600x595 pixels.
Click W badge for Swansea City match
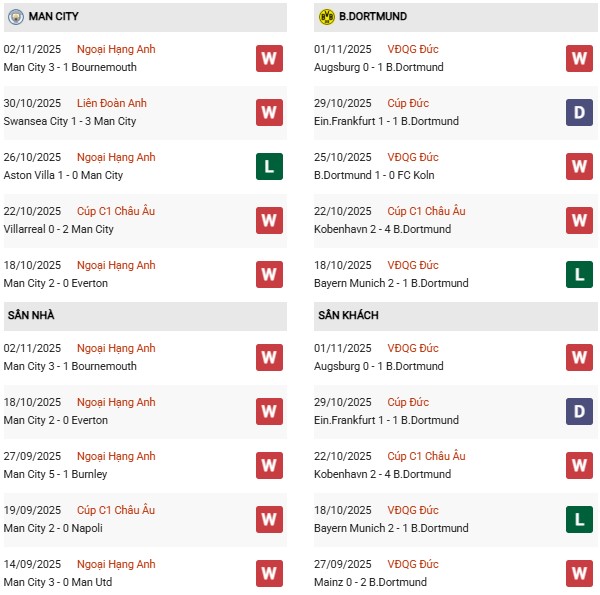(x=269, y=112)
